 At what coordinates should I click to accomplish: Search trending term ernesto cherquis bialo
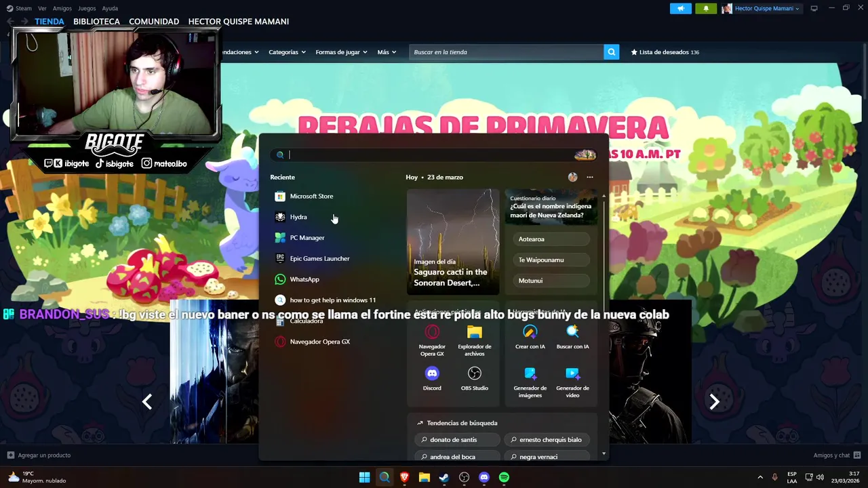coord(547,440)
